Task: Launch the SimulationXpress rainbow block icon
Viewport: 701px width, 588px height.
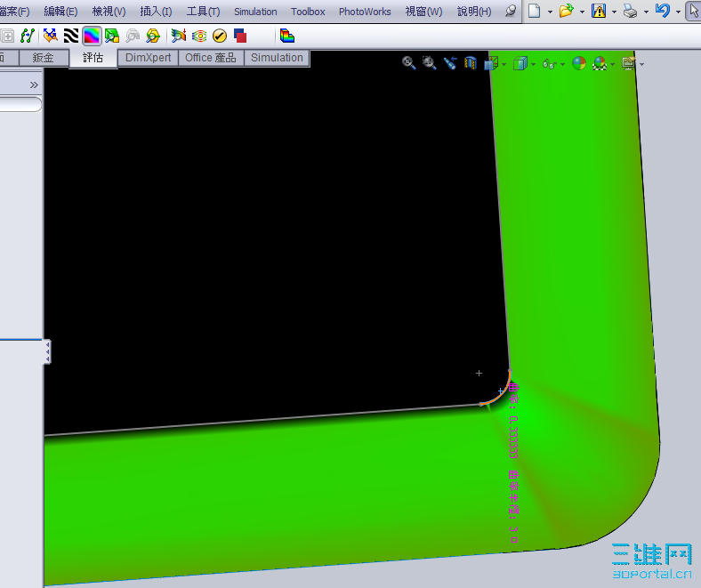Action: point(287,36)
